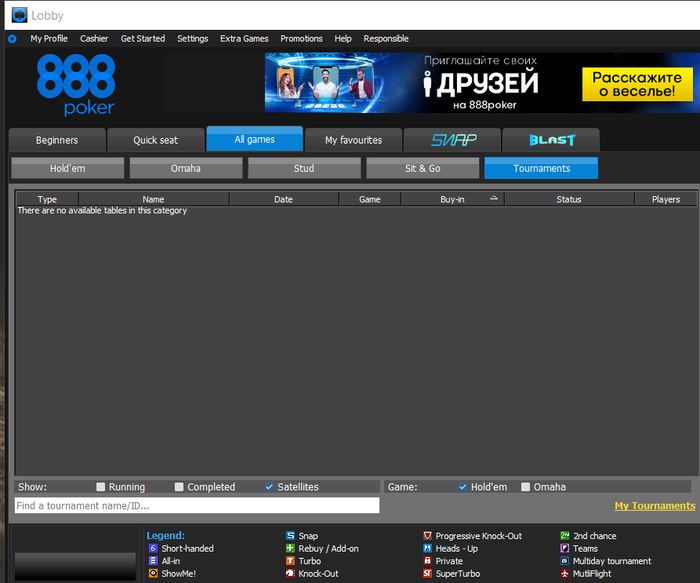The height and width of the screenshot is (583, 700).
Task: Select the All games tab
Action: point(254,139)
